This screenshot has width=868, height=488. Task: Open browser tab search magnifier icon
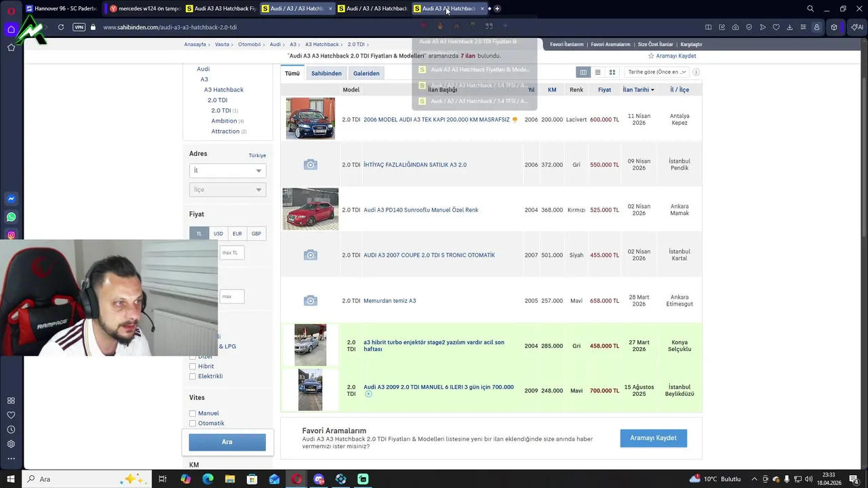(x=810, y=9)
